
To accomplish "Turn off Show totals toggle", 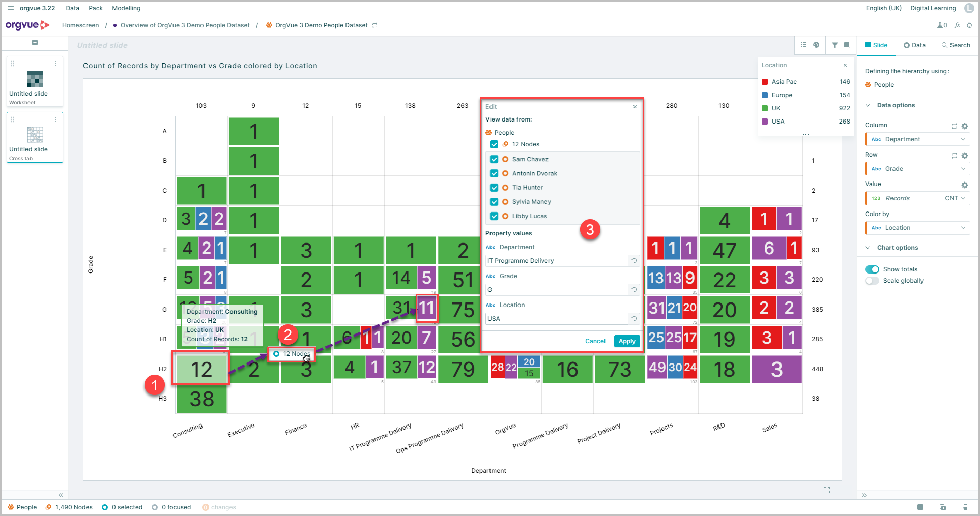I will click(x=872, y=269).
